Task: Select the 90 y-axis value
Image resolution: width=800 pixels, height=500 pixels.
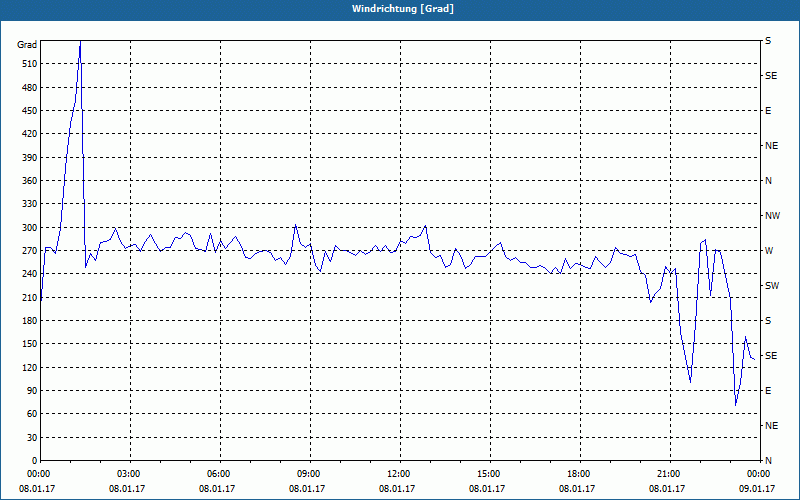Action: coord(32,391)
